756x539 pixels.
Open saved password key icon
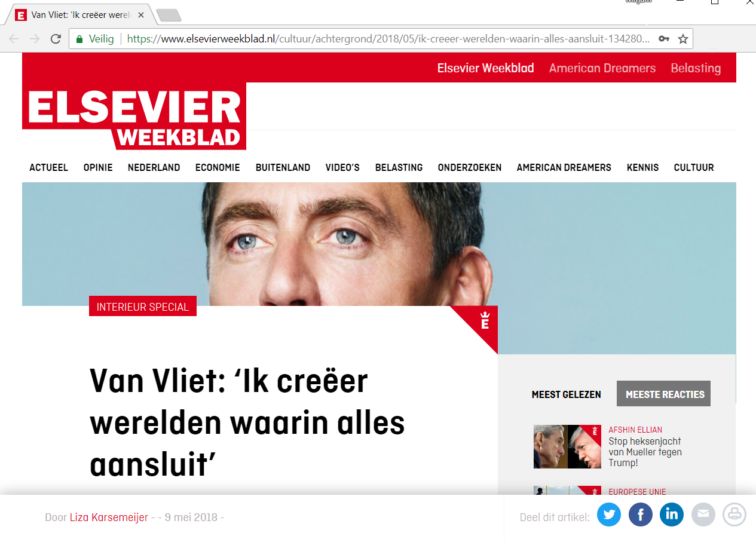(664, 39)
